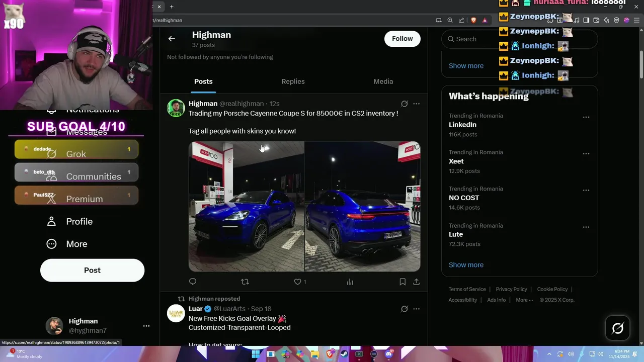644x362 pixels.
Task: Open Steam from the taskbar
Action: click(x=344, y=354)
